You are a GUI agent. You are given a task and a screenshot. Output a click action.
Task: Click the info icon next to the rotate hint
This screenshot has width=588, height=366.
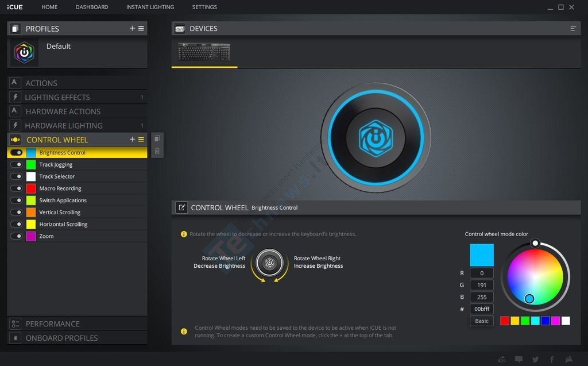(184, 234)
